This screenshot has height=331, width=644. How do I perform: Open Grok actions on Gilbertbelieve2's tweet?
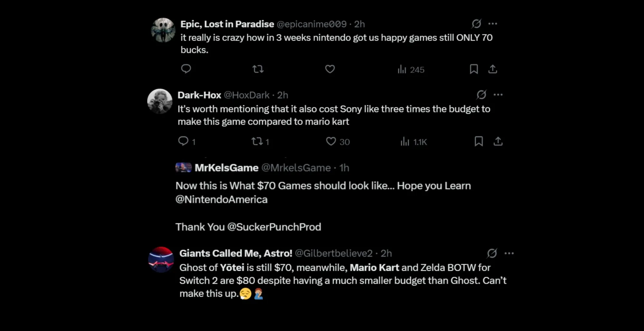click(x=492, y=253)
